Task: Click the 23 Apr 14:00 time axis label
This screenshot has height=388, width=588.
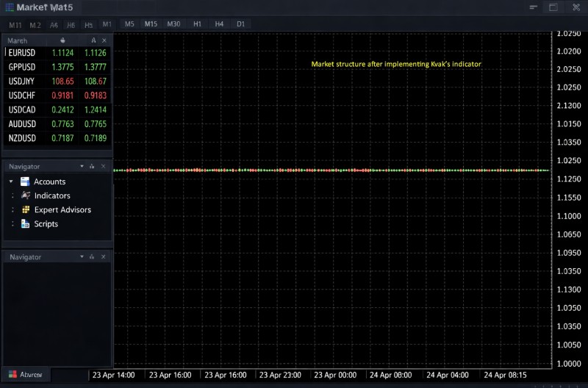Action: click(114, 375)
